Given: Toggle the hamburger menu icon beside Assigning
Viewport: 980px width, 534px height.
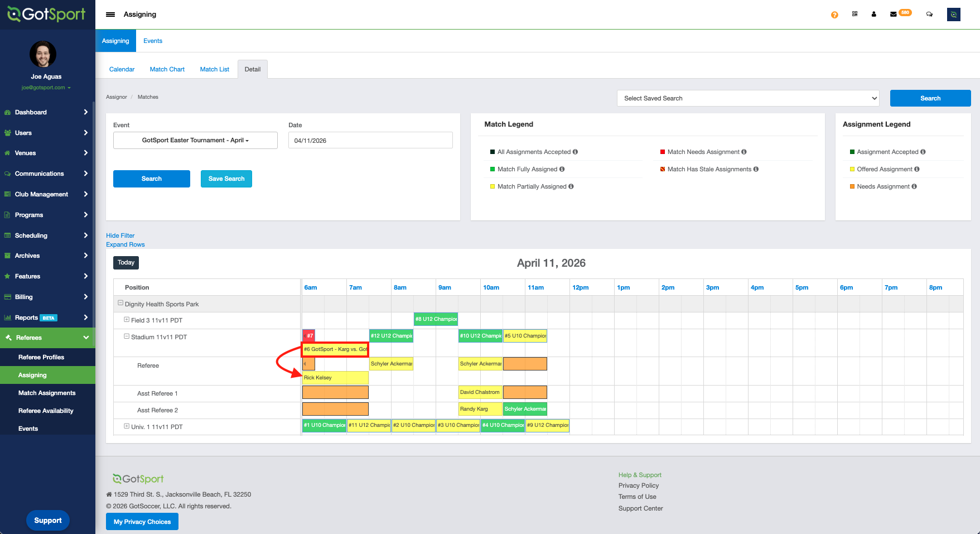Looking at the screenshot, I should 110,15.
